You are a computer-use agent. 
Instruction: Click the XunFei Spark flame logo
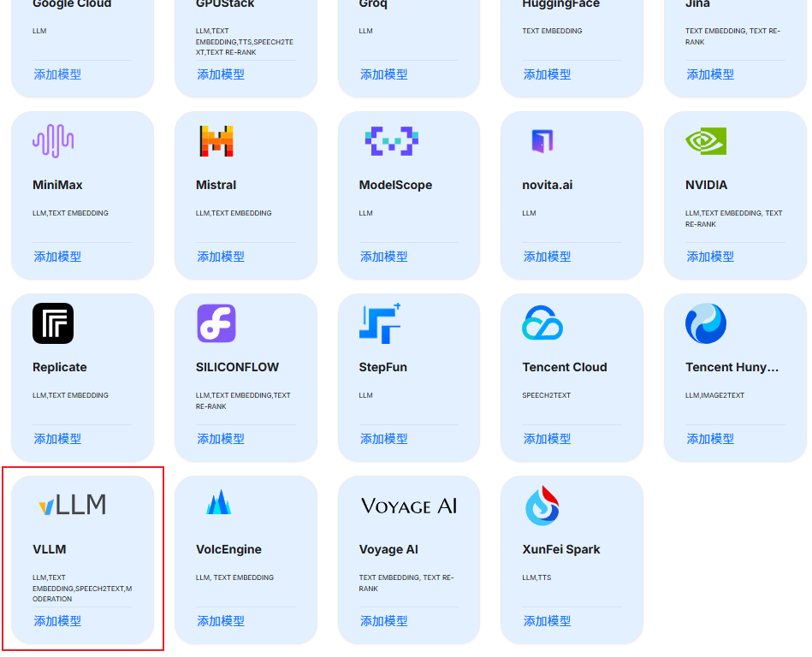(542, 506)
